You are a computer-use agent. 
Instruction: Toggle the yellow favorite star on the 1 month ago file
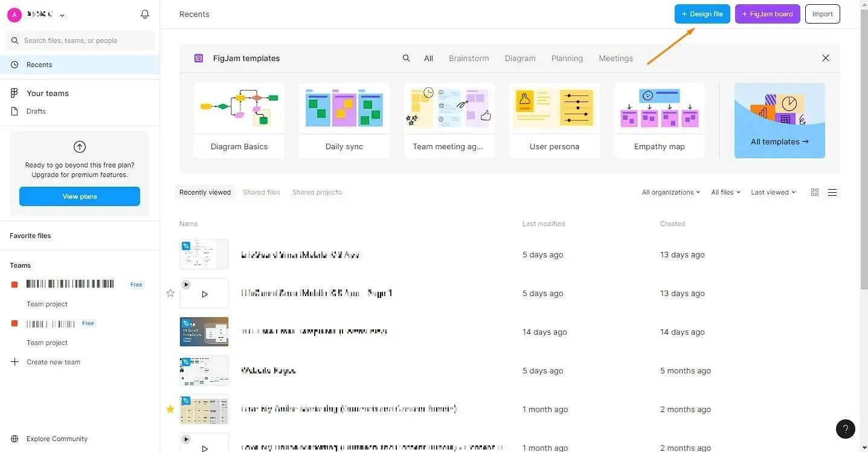[x=170, y=409]
